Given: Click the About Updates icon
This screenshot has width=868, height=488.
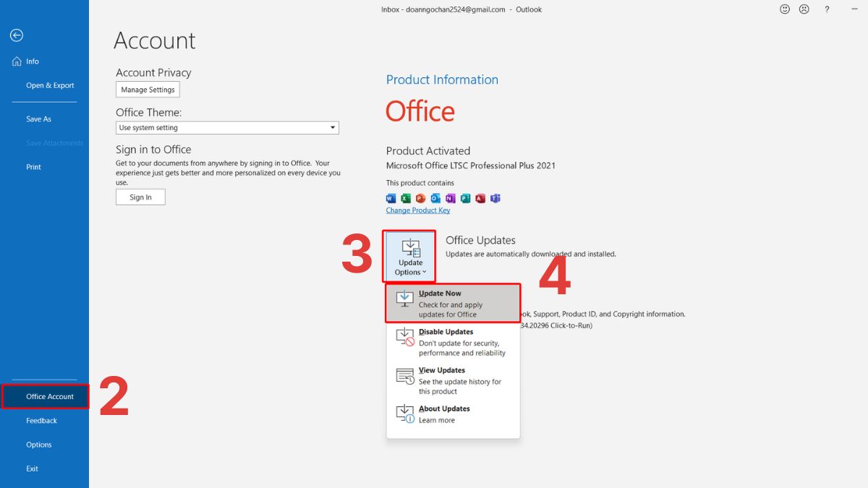Looking at the screenshot, I should [x=405, y=414].
